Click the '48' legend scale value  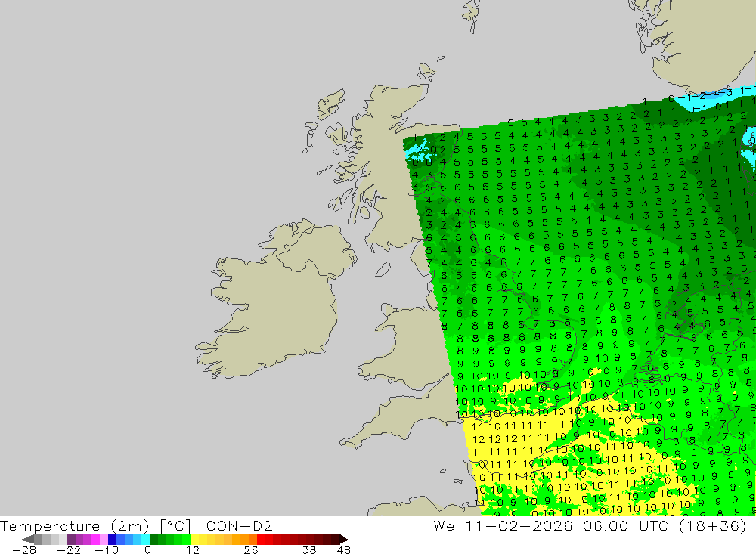coord(343,549)
